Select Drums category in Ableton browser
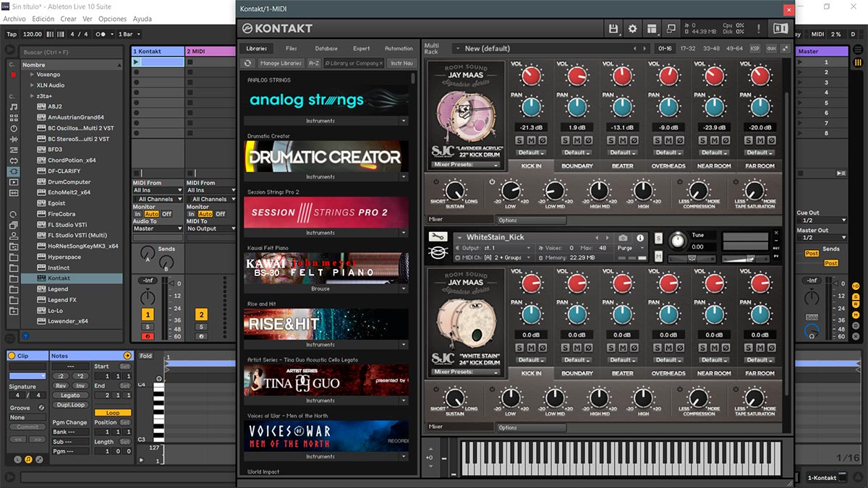The image size is (868, 488). (14, 118)
